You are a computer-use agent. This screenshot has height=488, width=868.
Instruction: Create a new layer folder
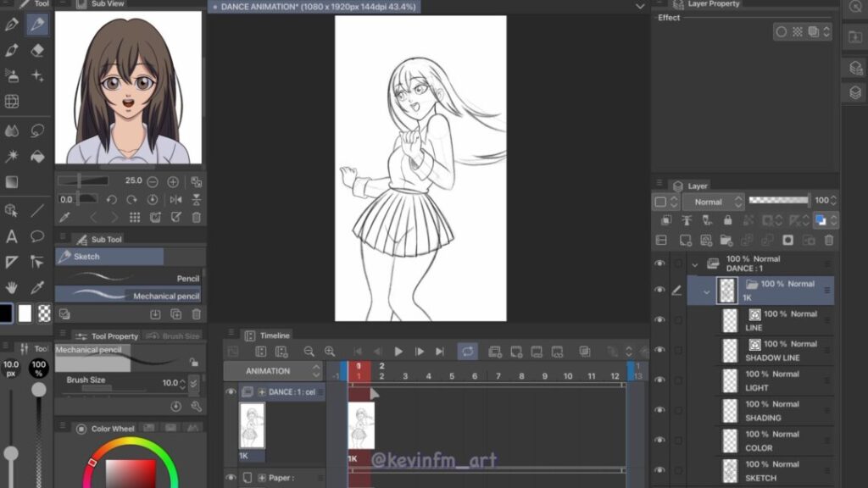point(726,240)
